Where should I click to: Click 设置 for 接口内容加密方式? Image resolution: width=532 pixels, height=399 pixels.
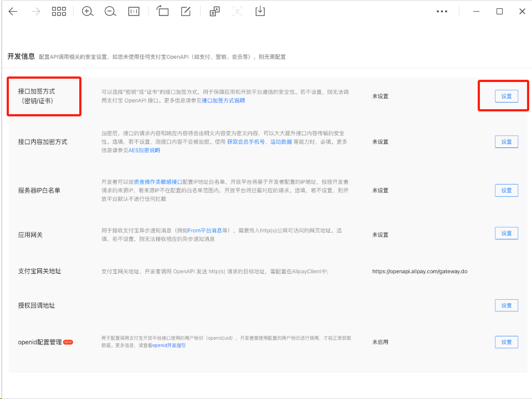[506, 142]
